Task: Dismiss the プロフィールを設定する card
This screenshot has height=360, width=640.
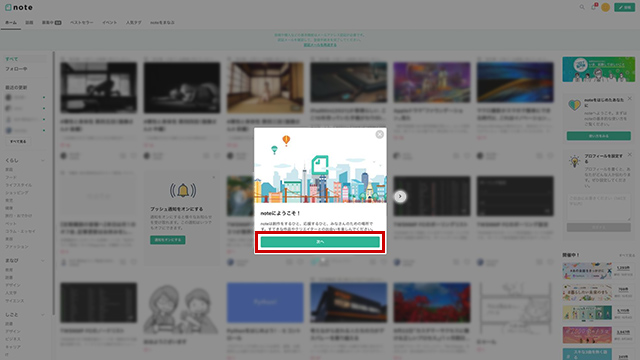Action: [629, 155]
